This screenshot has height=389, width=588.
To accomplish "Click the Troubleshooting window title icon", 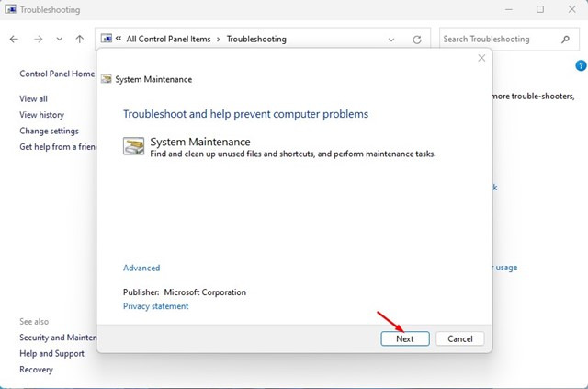I will tap(10, 9).
